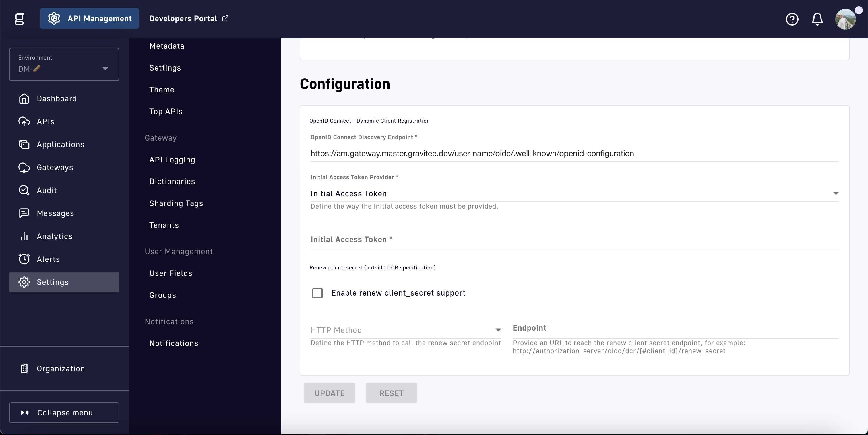Click the APIs cloud upload icon
This screenshot has width=868, height=435.
(x=24, y=121)
